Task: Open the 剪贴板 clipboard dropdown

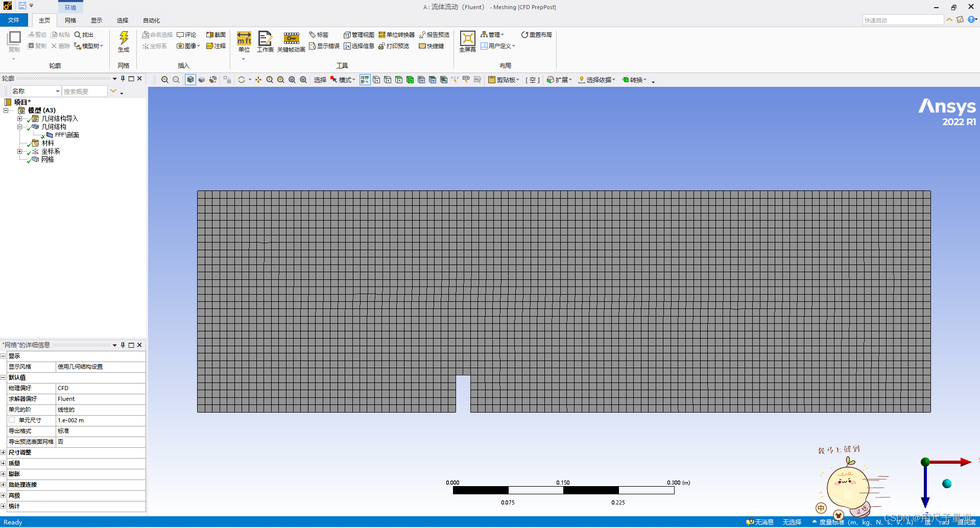Action: [x=504, y=80]
